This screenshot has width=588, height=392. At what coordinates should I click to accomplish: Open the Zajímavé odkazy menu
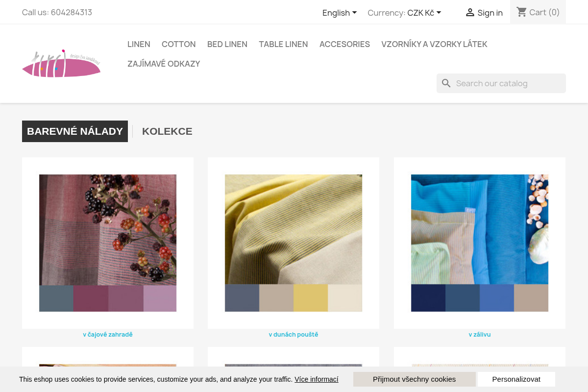coord(164,64)
